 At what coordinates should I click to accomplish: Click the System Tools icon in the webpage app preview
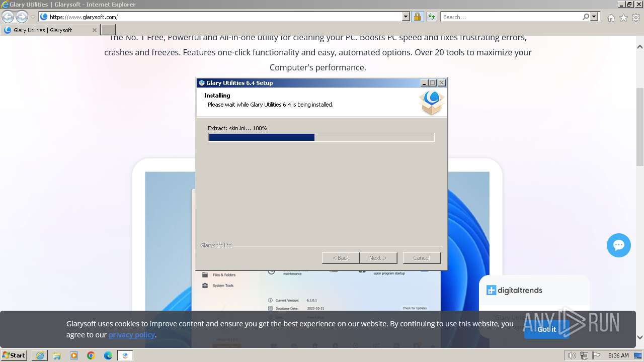pos(205,286)
